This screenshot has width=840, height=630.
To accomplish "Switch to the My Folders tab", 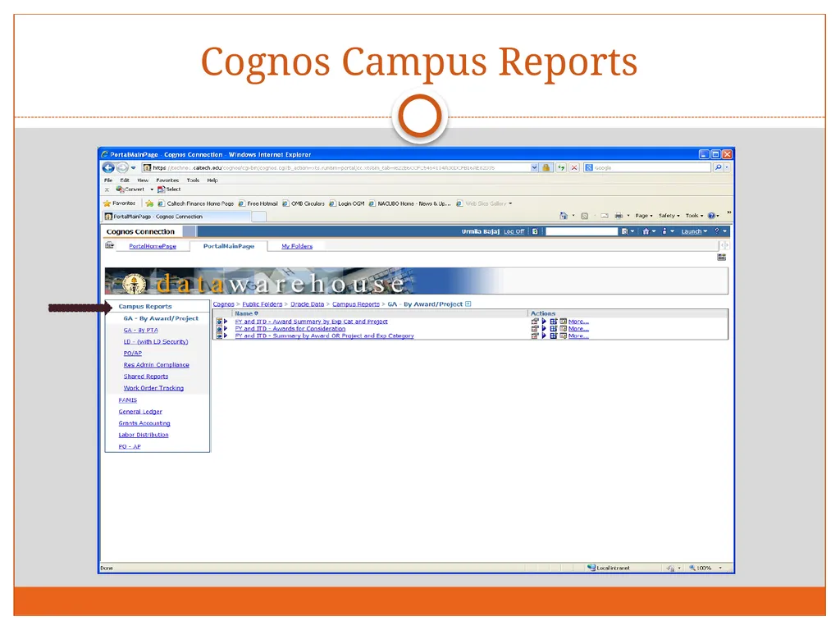I will click(297, 246).
